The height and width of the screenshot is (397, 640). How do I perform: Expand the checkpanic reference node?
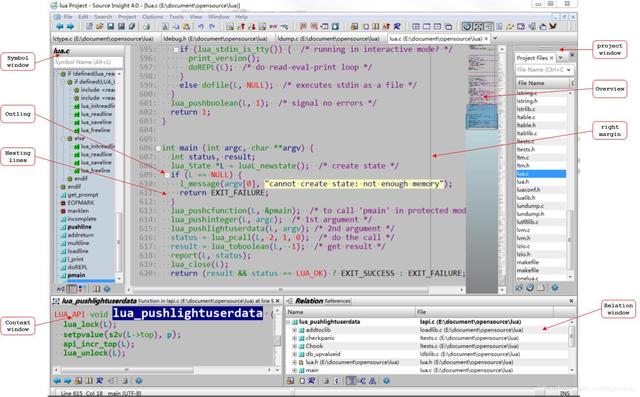click(294, 338)
